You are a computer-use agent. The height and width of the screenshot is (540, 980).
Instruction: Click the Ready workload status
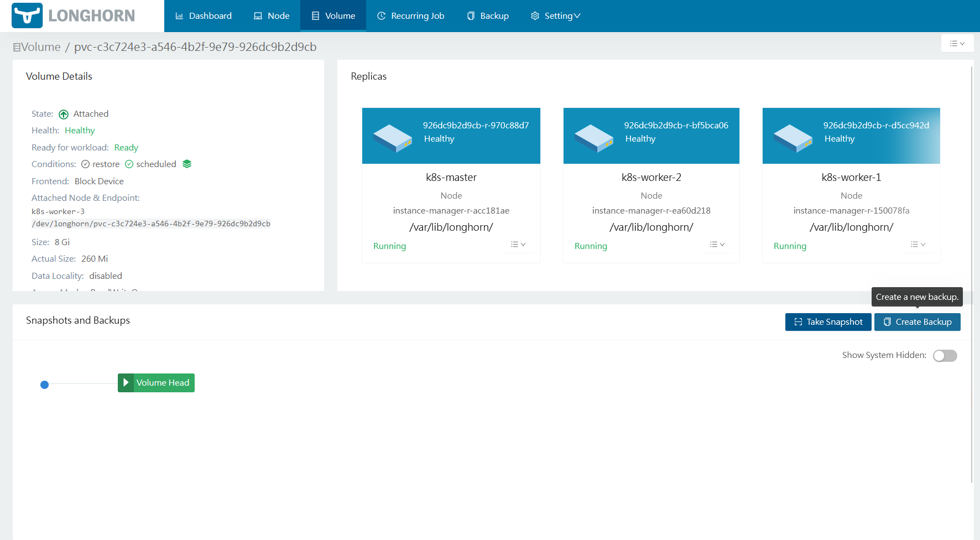tap(126, 148)
